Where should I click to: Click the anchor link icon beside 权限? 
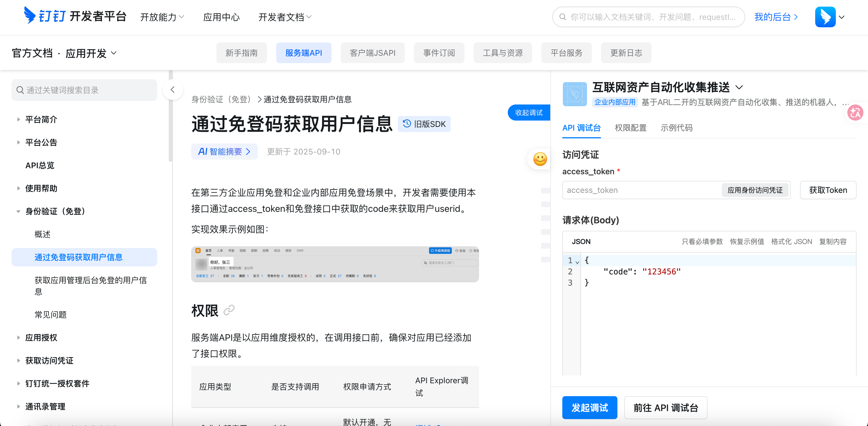(x=229, y=310)
